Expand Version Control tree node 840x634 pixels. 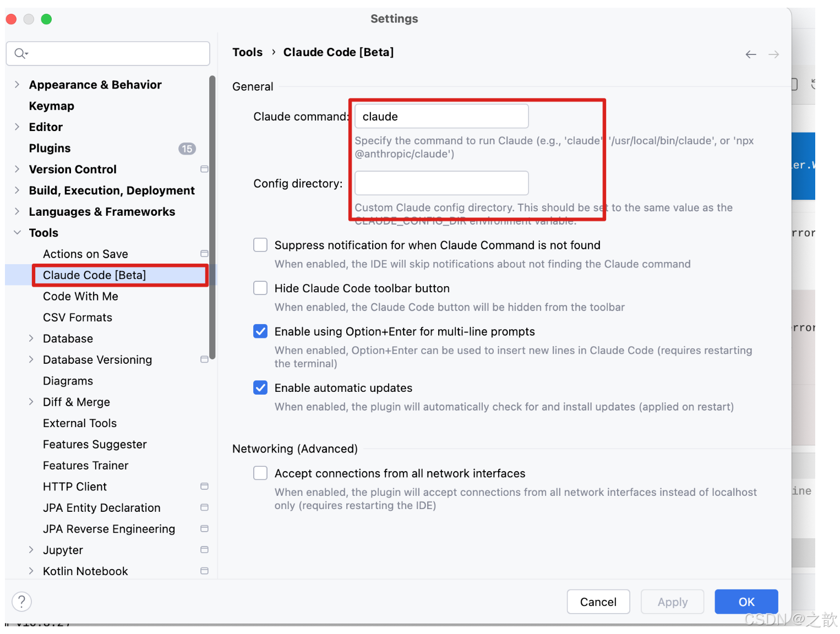click(17, 169)
